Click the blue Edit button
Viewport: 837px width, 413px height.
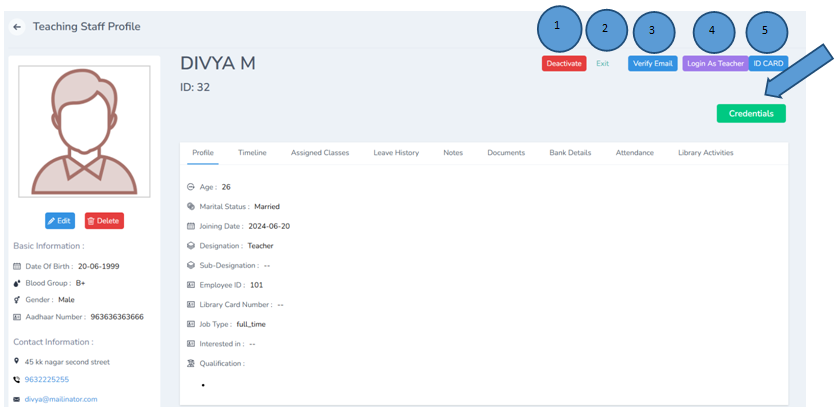[60, 221]
